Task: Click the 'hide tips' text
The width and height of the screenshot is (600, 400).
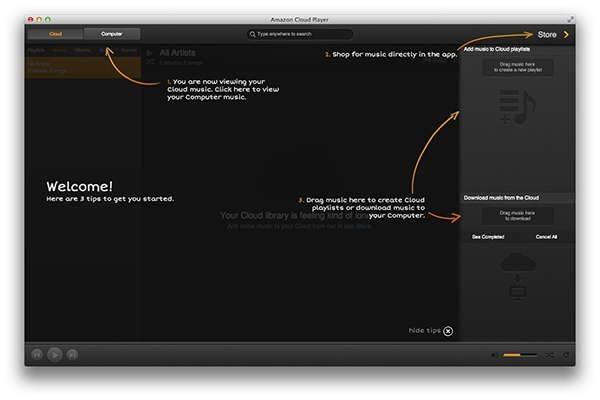Action: [x=424, y=330]
